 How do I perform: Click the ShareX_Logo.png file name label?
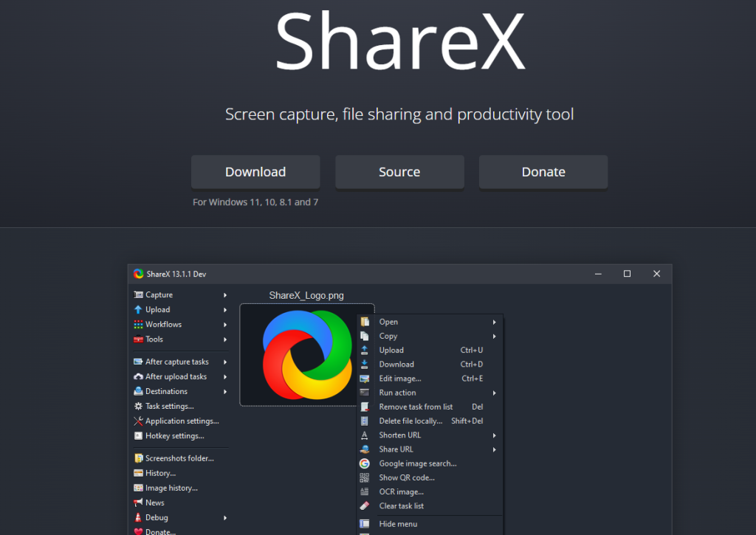(x=306, y=295)
